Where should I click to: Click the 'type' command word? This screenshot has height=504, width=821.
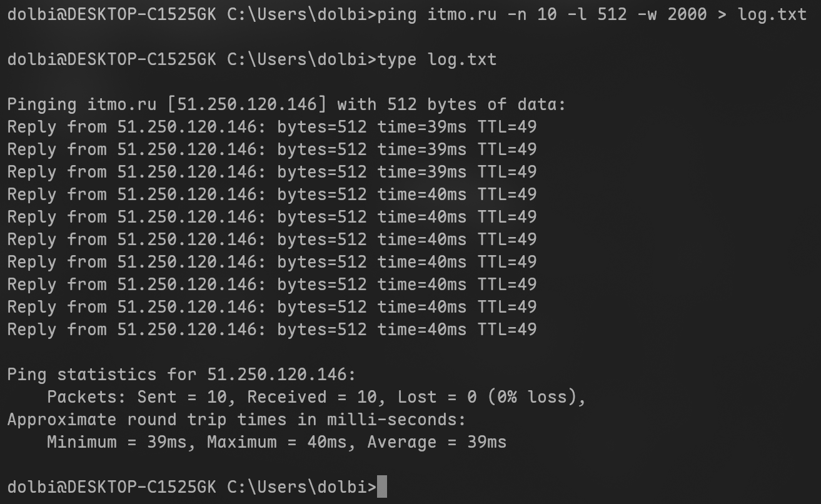[397, 59]
